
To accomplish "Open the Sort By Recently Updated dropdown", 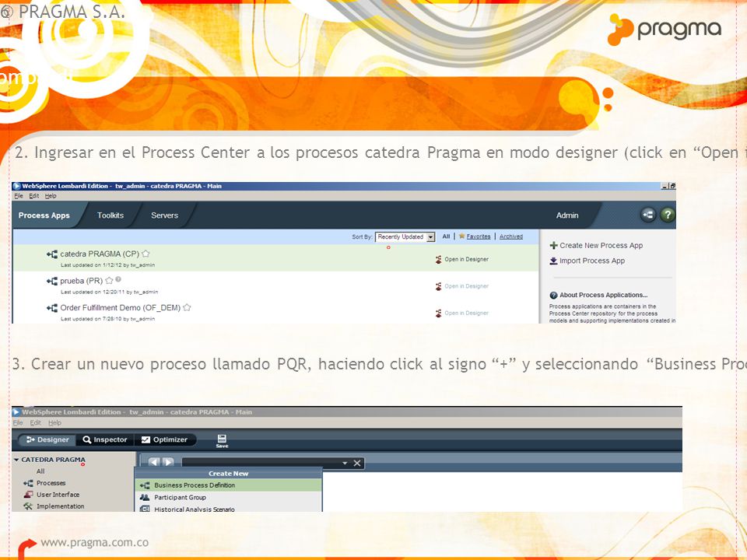I will click(x=405, y=236).
